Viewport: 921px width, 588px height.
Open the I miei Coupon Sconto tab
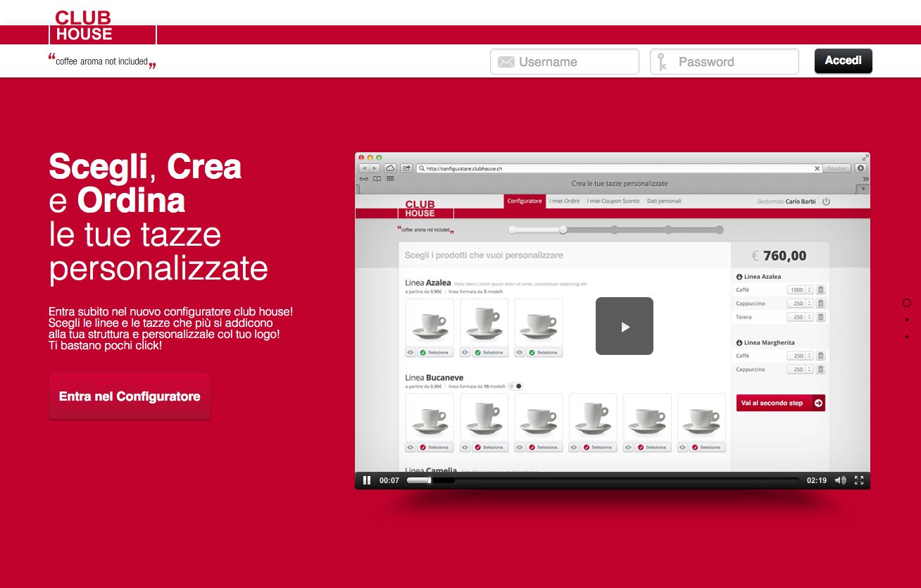tap(613, 201)
